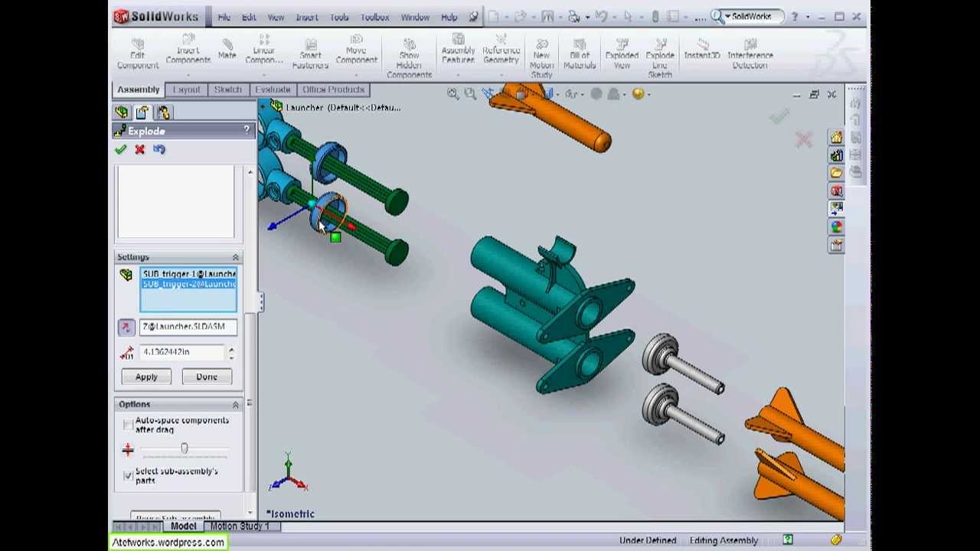Switch to the Layout tab

click(x=186, y=90)
